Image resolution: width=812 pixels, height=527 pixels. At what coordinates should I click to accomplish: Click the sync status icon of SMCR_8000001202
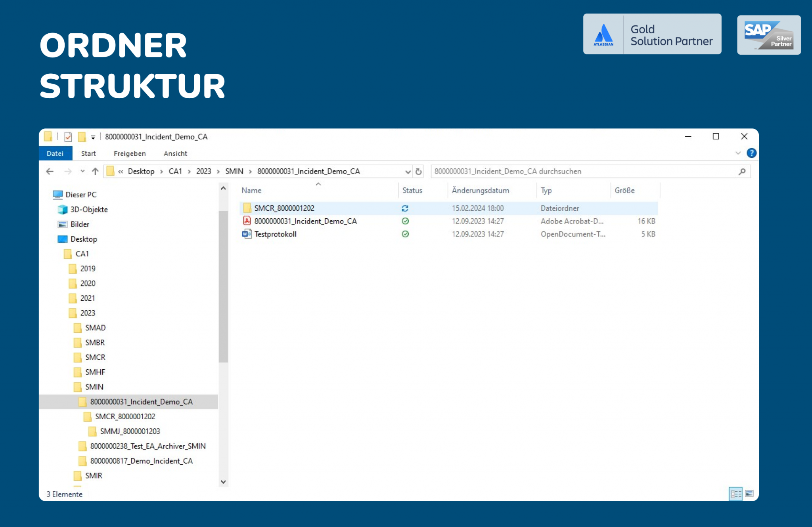pyautogui.click(x=405, y=208)
